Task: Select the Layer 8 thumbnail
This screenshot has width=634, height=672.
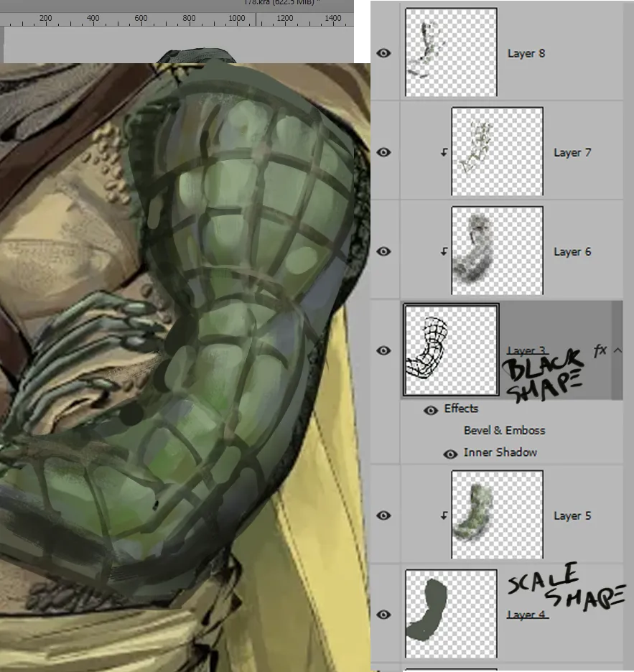Action: (451, 52)
